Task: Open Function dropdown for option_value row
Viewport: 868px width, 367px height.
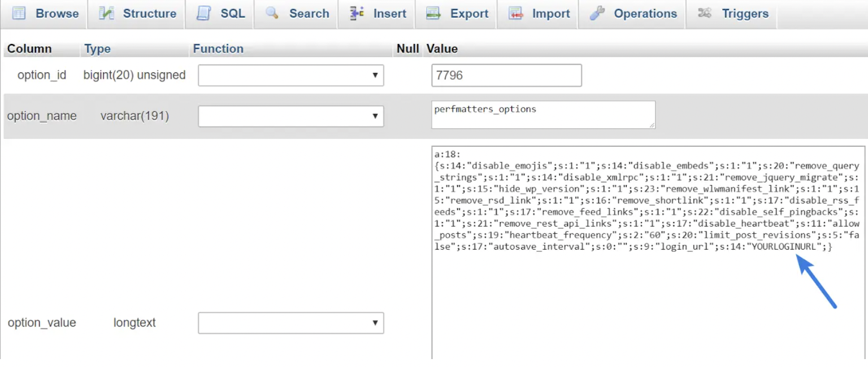Action: (291, 323)
